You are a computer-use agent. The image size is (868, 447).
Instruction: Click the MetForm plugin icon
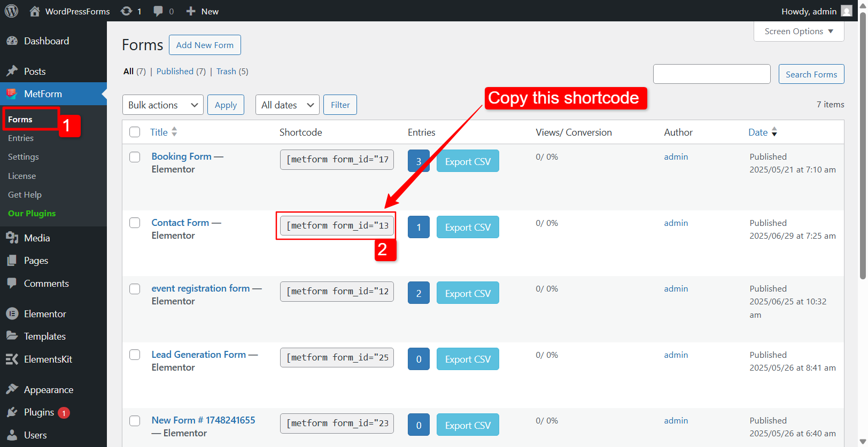click(x=12, y=94)
